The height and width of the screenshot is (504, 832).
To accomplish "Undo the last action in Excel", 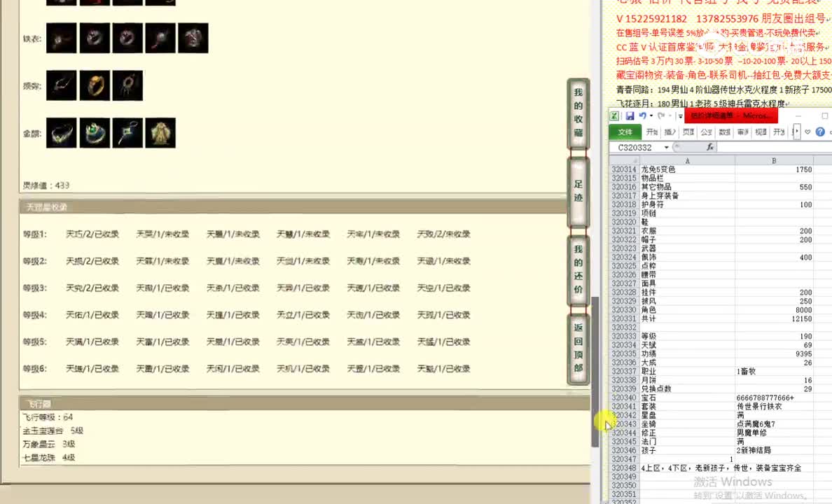I will click(643, 115).
